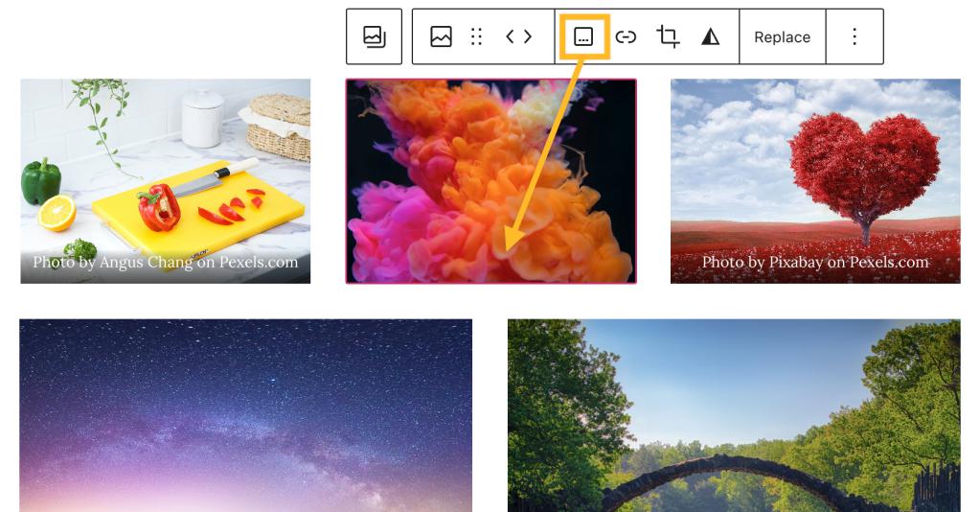Viewport: 980px width, 512px height.
Task: Open the Crop image tool
Action: tap(668, 37)
